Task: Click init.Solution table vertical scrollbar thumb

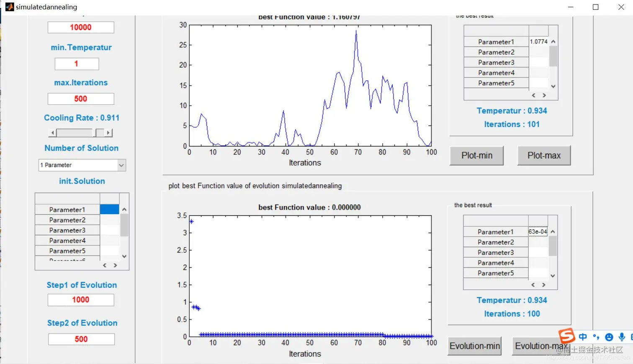Action: (x=124, y=226)
